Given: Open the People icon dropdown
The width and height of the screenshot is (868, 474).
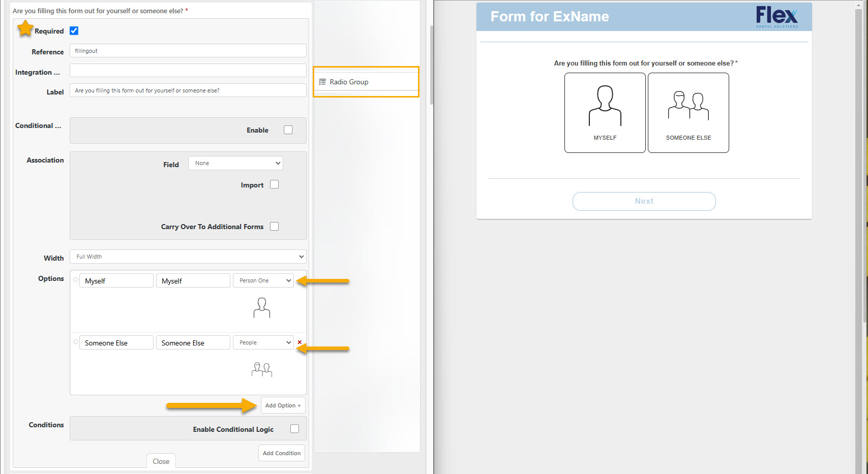Looking at the screenshot, I should tap(263, 342).
